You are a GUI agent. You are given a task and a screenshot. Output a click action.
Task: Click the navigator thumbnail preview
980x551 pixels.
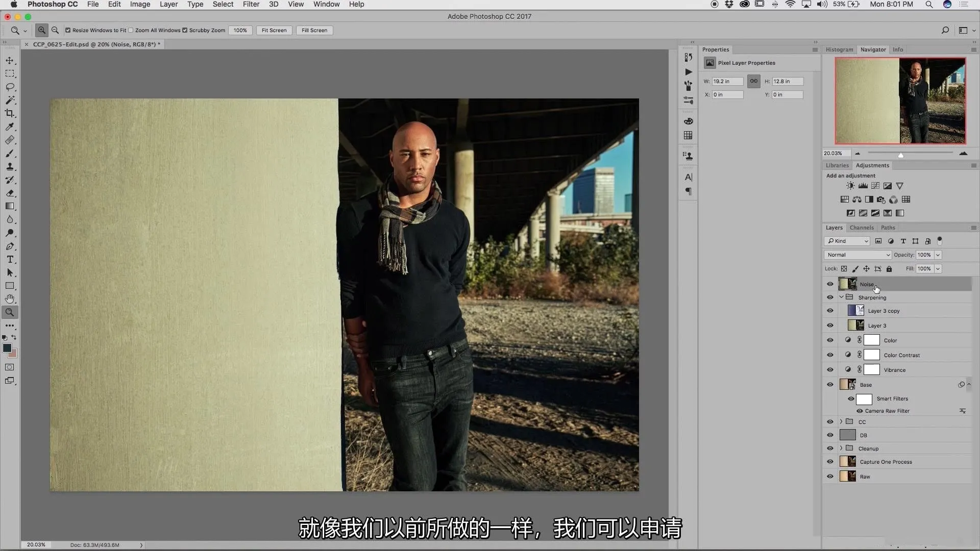coord(900,101)
